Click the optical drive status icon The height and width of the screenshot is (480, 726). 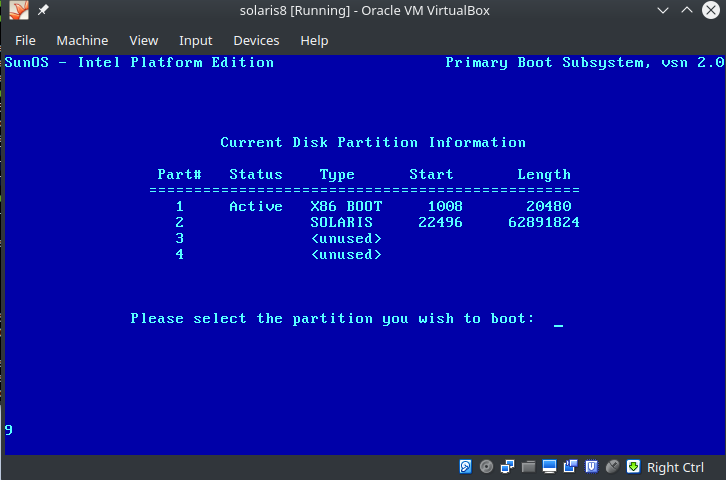(x=486, y=467)
